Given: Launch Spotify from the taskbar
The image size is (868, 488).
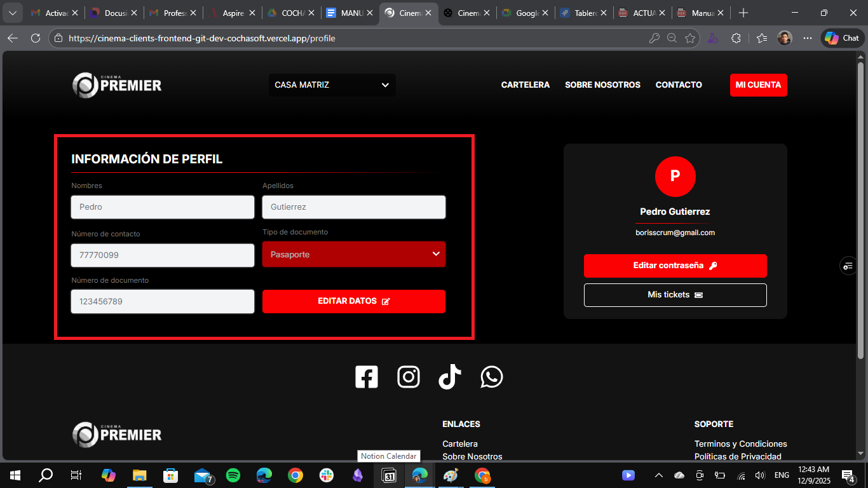Looking at the screenshot, I should tap(233, 475).
